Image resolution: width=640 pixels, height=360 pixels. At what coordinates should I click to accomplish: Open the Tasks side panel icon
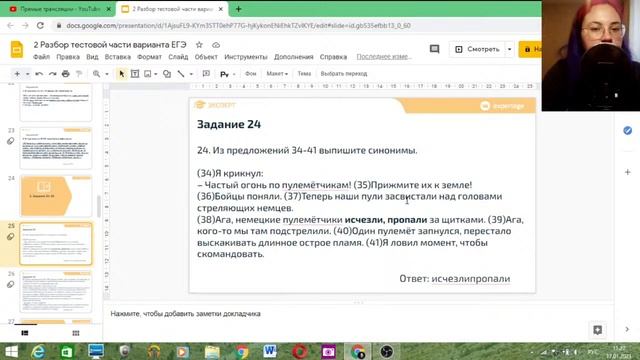[628, 131]
